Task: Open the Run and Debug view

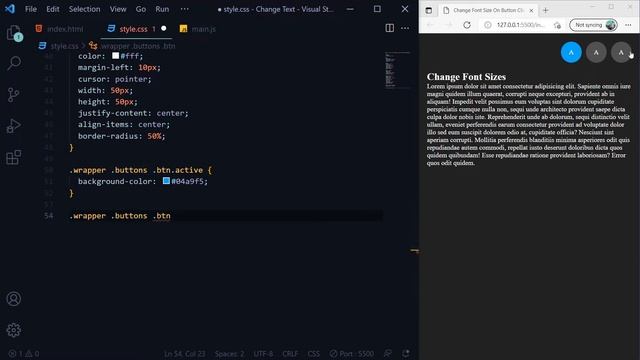Action: click(14, 126)
